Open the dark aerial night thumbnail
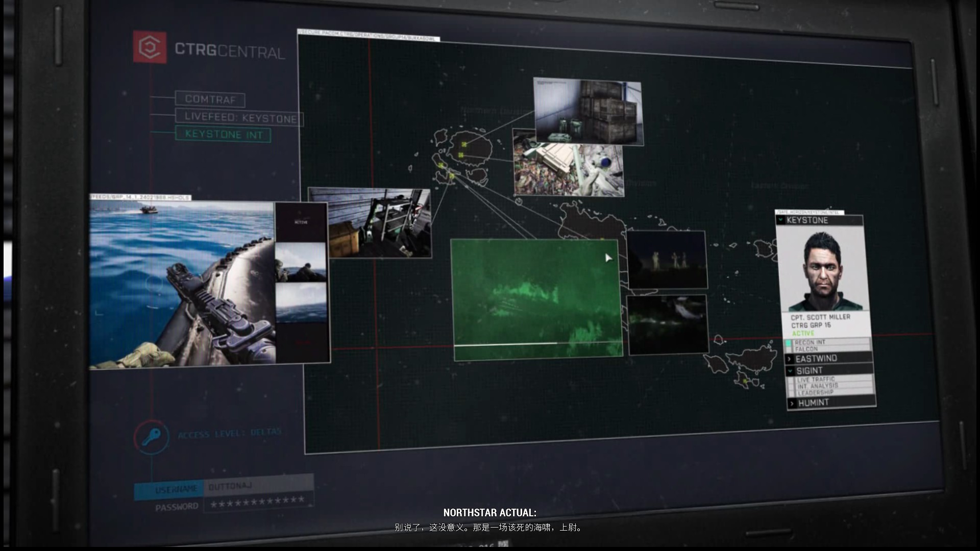Screen dimensions: 980x551 tap(668, 324)
